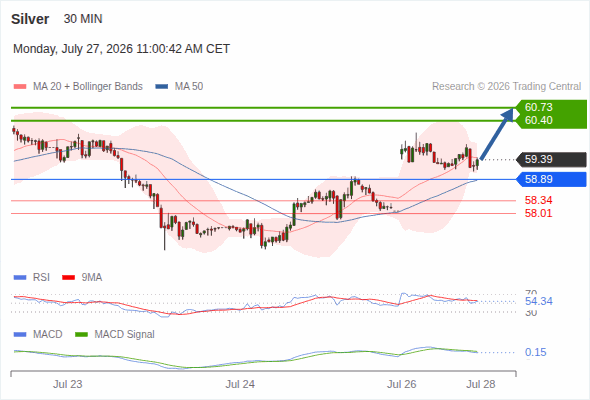Click the MA 50 legend label
Screen dimensions: 590x400
pos(189,87)
